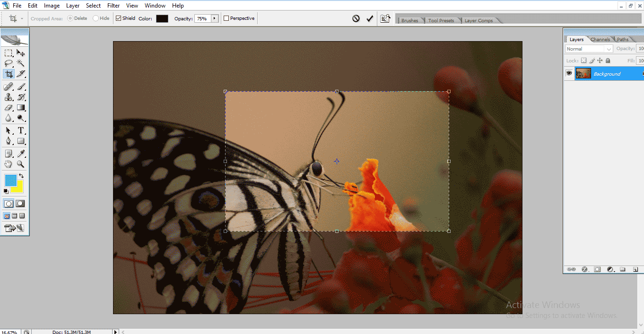Select the Move tool
Image resolution: width=644 pixels, height=334 pixels.
click(21, 53)
